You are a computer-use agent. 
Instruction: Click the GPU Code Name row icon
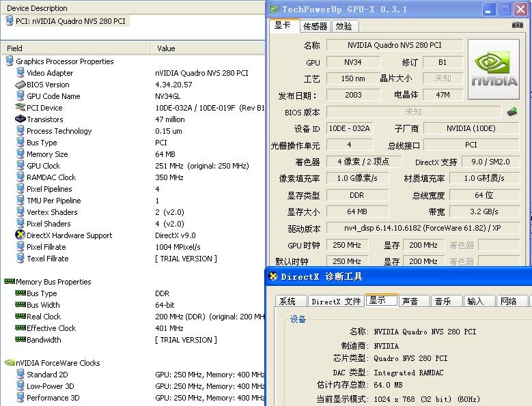coord(20,96)
